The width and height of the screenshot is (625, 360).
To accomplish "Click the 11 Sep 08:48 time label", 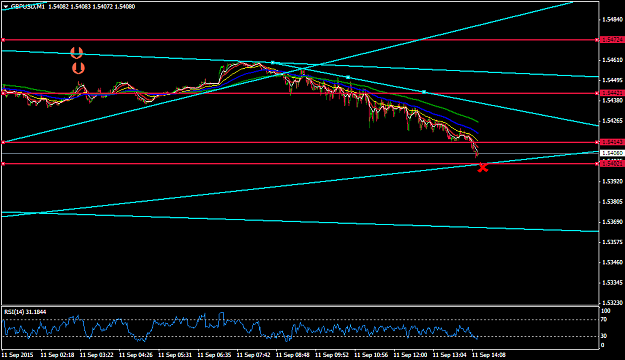I will click(x=293, y=355).
